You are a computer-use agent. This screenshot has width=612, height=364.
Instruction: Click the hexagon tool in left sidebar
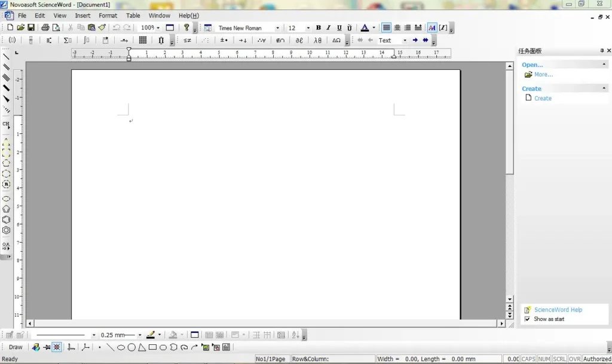click(x=6, y=220)
